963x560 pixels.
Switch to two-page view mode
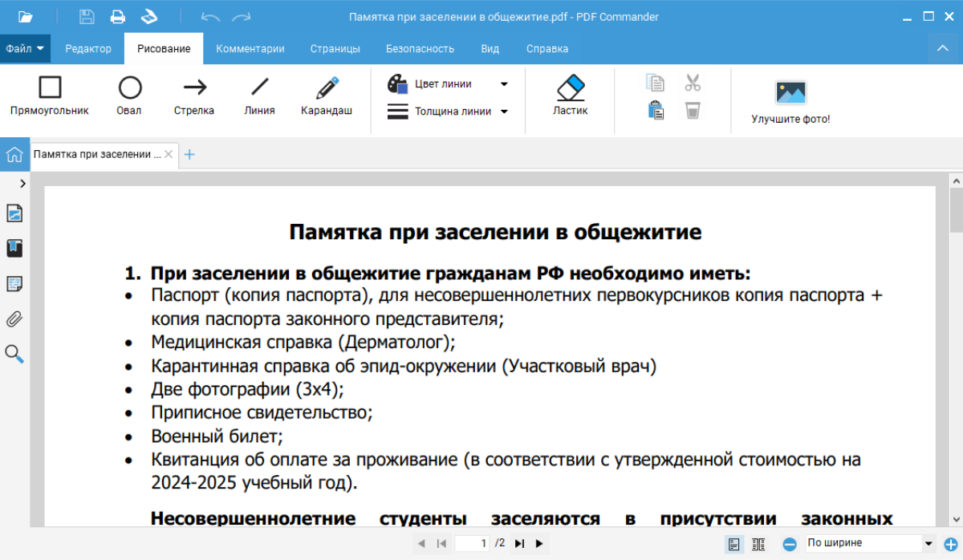point(758,544)
